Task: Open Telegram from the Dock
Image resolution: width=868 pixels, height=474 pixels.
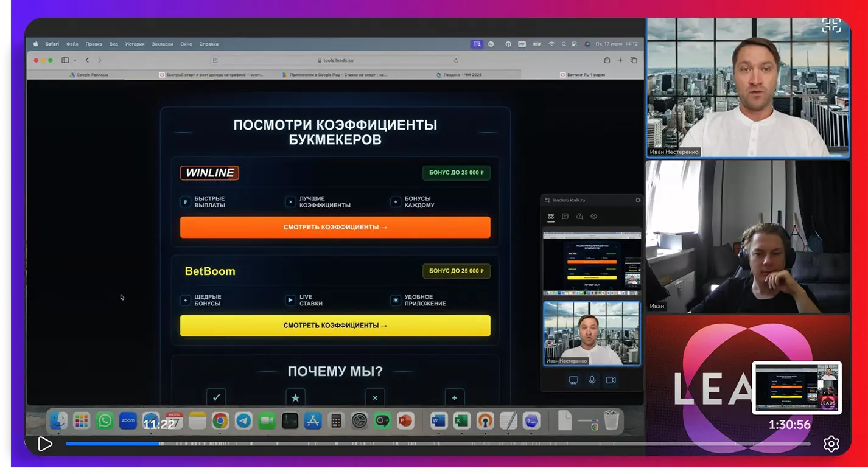Action: click(243, 420)
